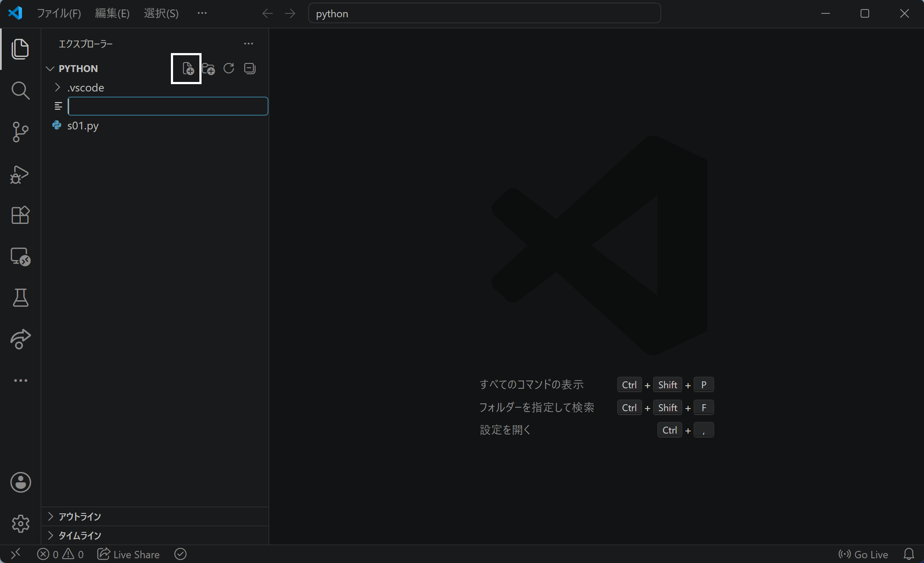Open Source Control view

click(20, 132)
